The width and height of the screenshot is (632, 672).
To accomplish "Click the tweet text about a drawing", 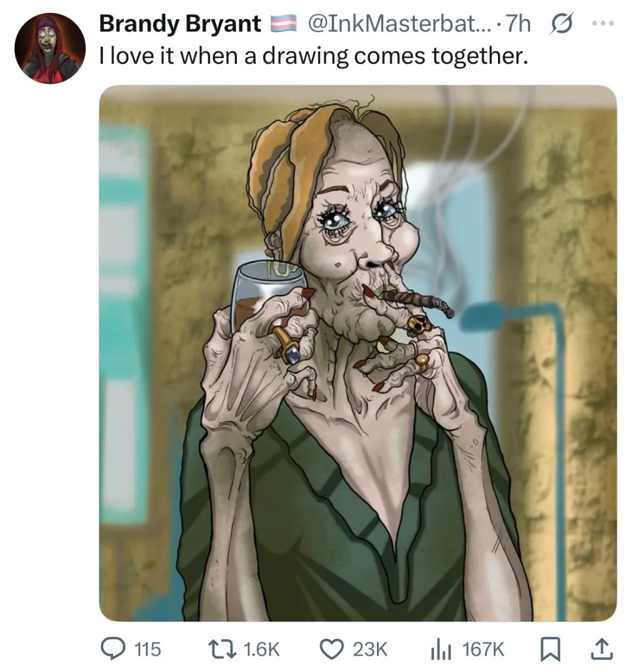I will click(x=314, y=56).
